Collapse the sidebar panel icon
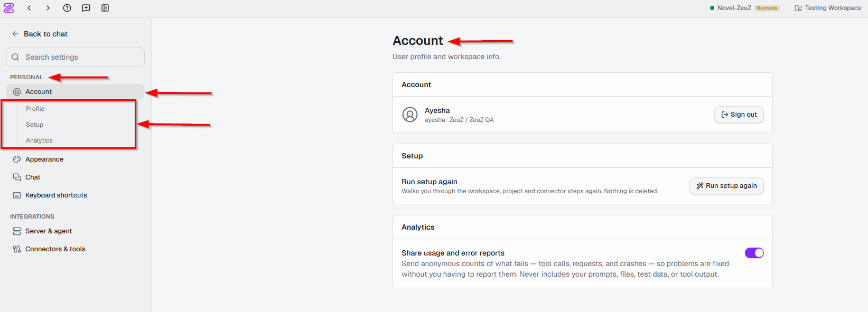868x312 pixels. [105, 8]
